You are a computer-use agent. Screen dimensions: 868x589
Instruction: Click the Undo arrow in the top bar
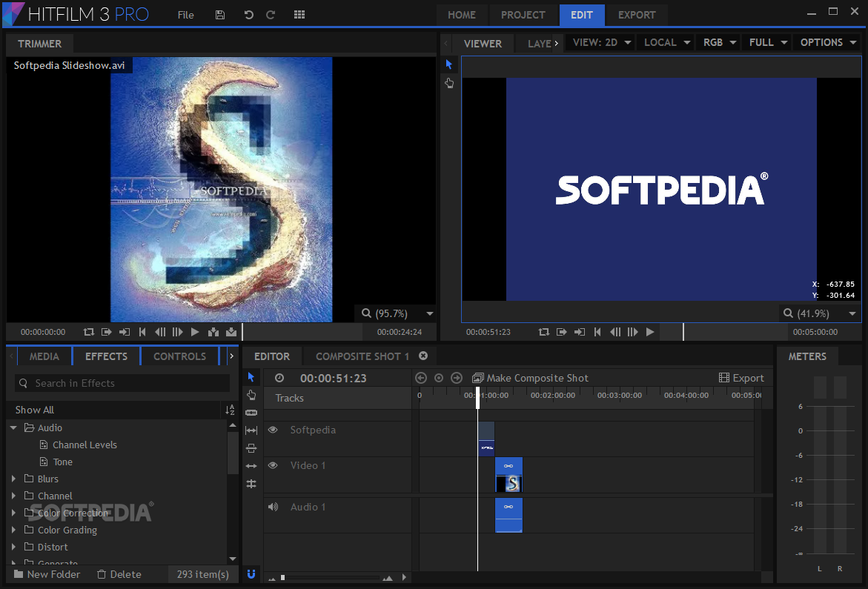[x=248, y=15]
